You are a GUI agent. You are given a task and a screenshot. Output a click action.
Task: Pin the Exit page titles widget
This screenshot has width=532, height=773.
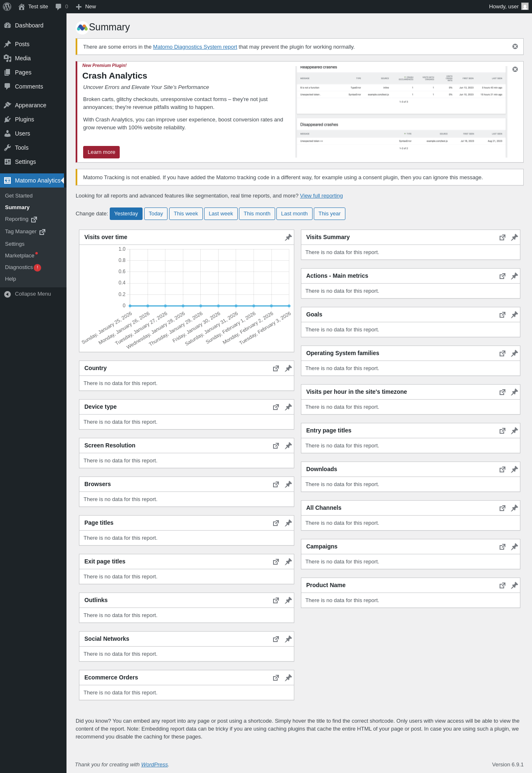click(x=288, y=562)
